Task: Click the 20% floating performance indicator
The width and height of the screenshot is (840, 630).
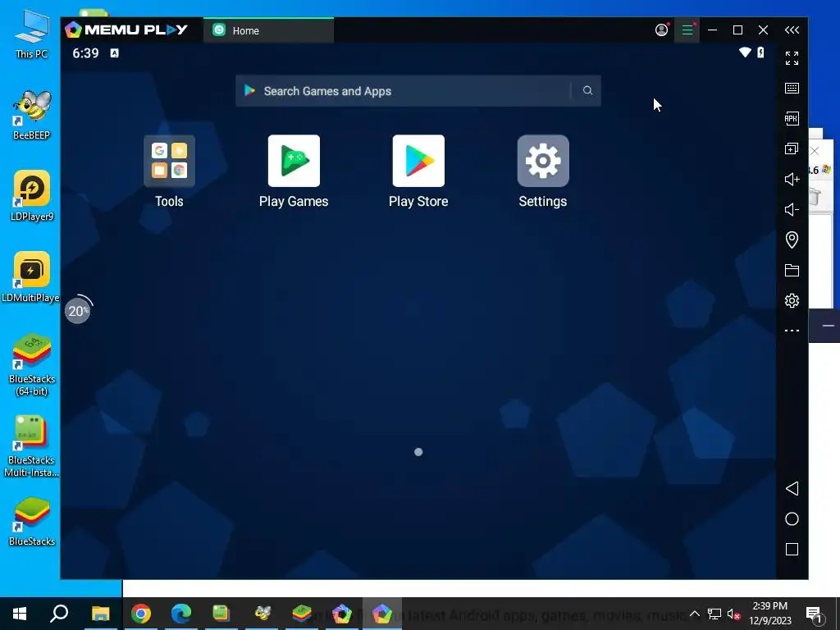Action: coord(78,310)
